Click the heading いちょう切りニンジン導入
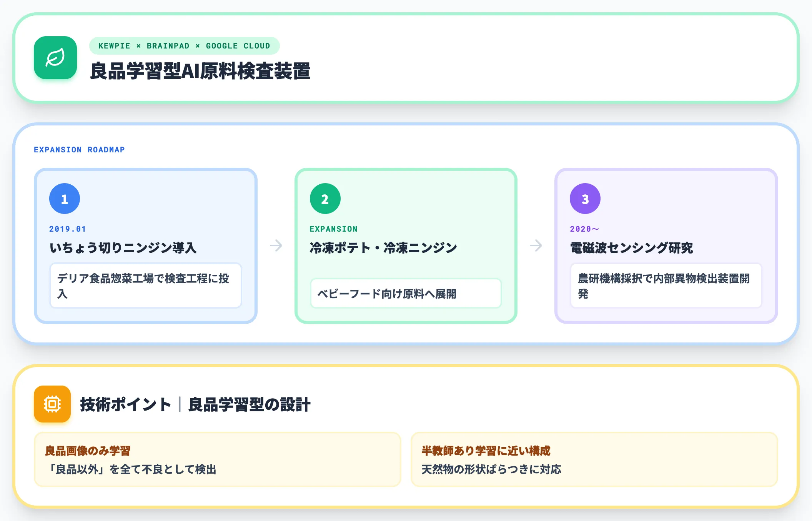 [123, 248]
